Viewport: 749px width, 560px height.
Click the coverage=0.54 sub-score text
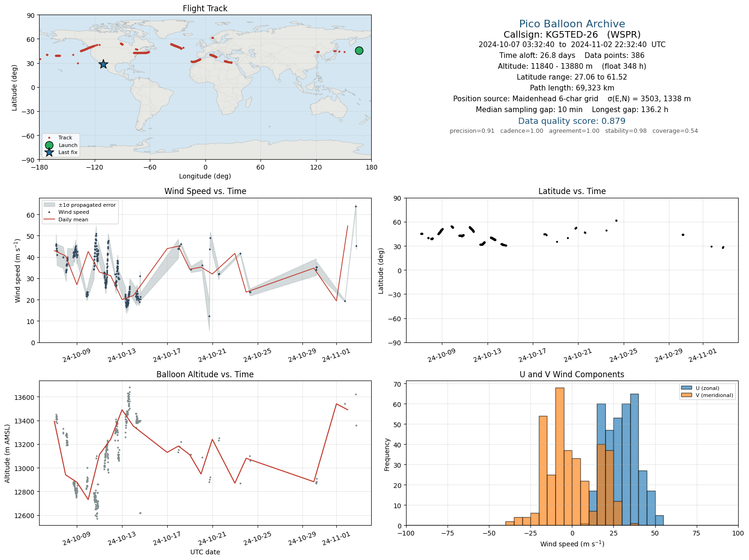tap(675, 131)
